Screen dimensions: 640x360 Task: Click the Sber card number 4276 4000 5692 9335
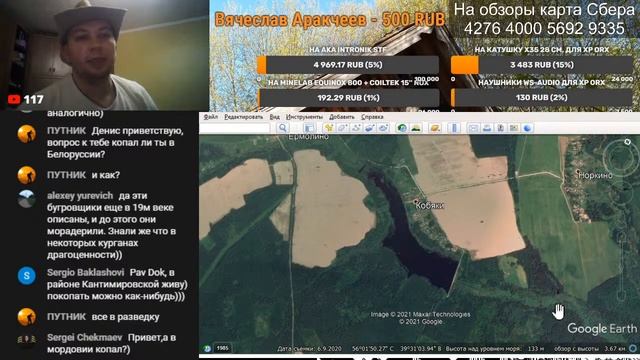click(544, 29)
